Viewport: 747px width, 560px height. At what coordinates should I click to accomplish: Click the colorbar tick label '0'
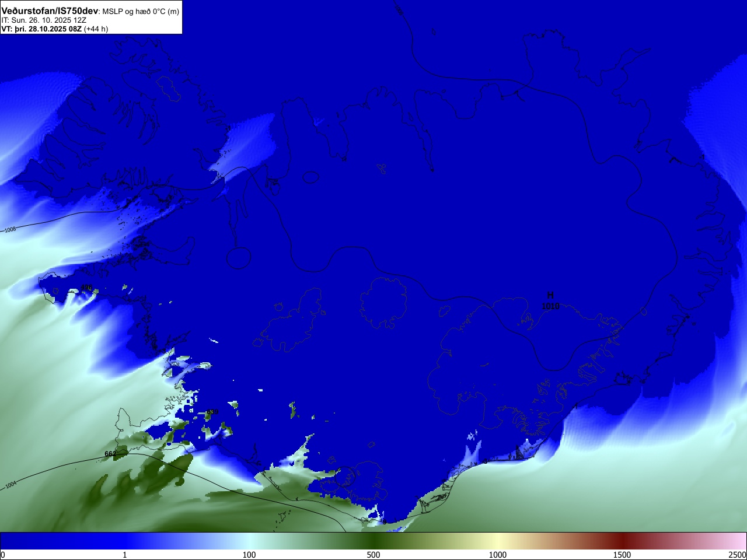(x=3, y=555)
